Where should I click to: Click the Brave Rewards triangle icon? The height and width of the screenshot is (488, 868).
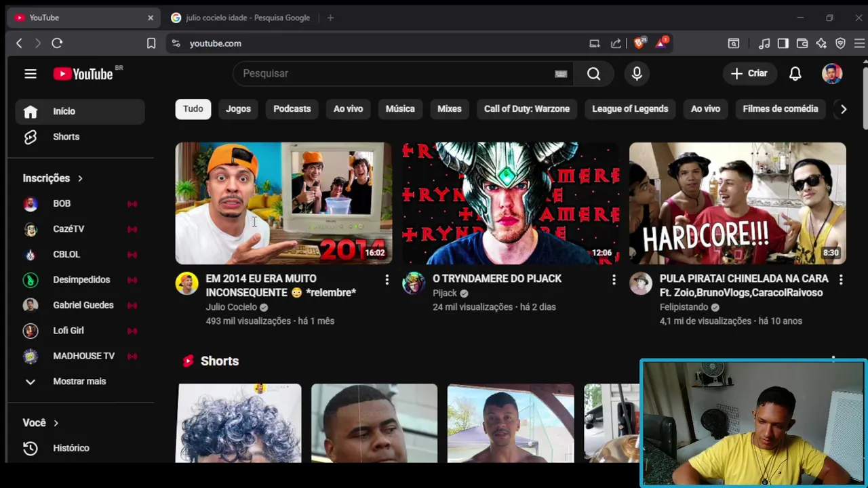point(661,43)
